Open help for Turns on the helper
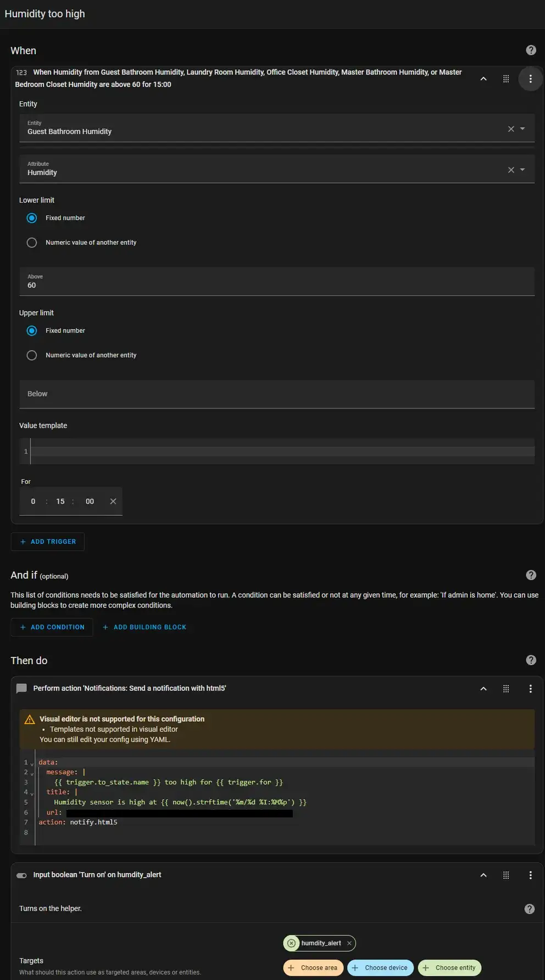 (529, 909)
